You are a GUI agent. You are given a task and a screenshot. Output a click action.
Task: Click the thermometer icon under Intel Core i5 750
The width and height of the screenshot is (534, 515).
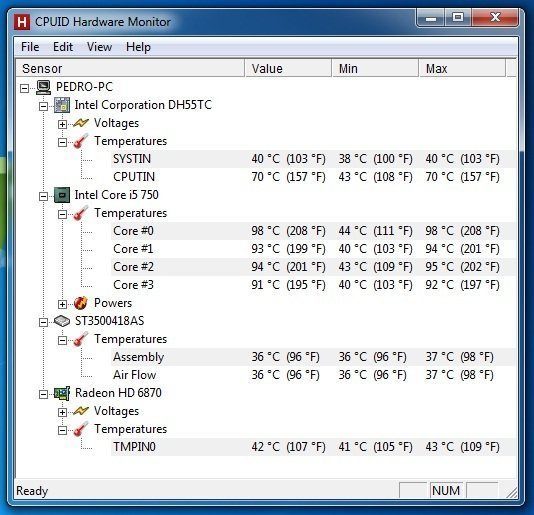pos(81,213)
